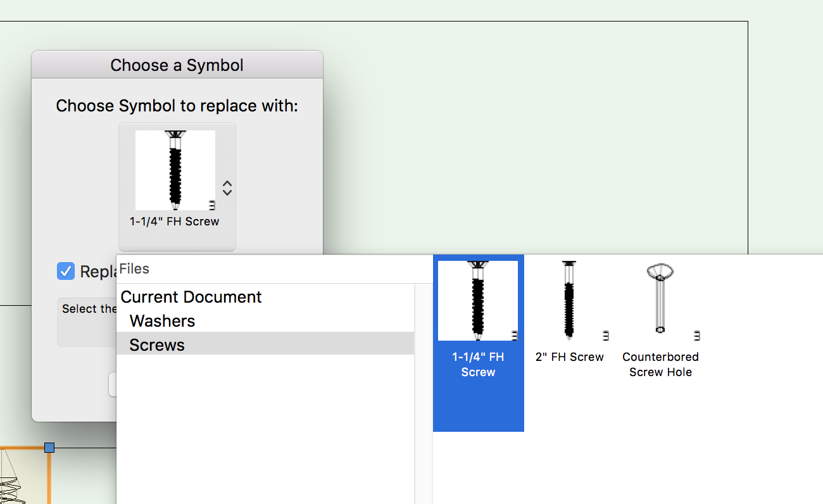Select Washers in the Files list

(x=162, y=321)
